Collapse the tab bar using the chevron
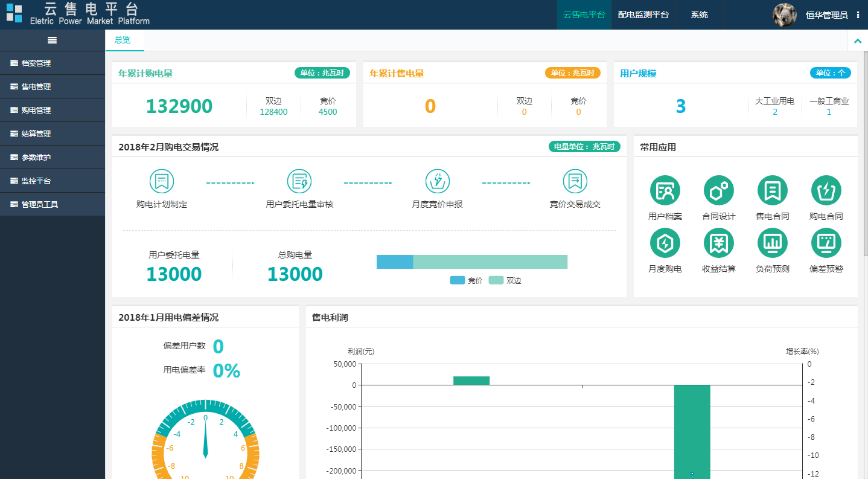868x479 pixels. (857, 41)
